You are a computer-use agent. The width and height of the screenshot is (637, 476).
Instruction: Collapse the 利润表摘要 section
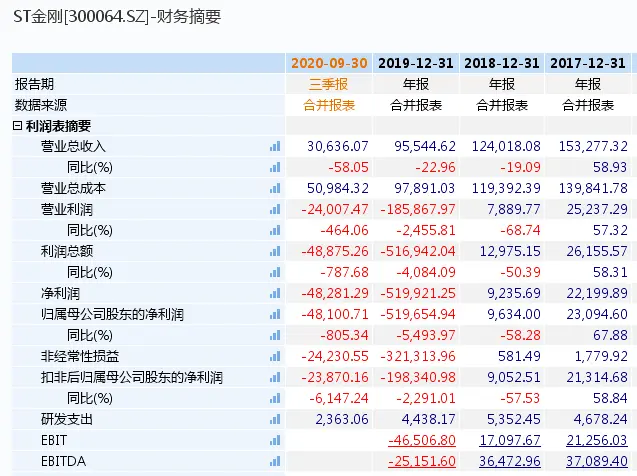pos(17,125)
